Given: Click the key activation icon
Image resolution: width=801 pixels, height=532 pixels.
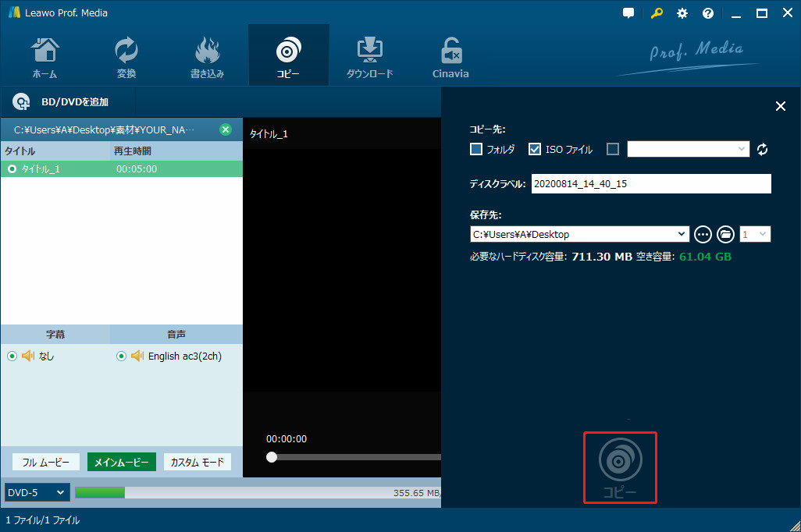Looking at the screenshot, I should (657, 13).
